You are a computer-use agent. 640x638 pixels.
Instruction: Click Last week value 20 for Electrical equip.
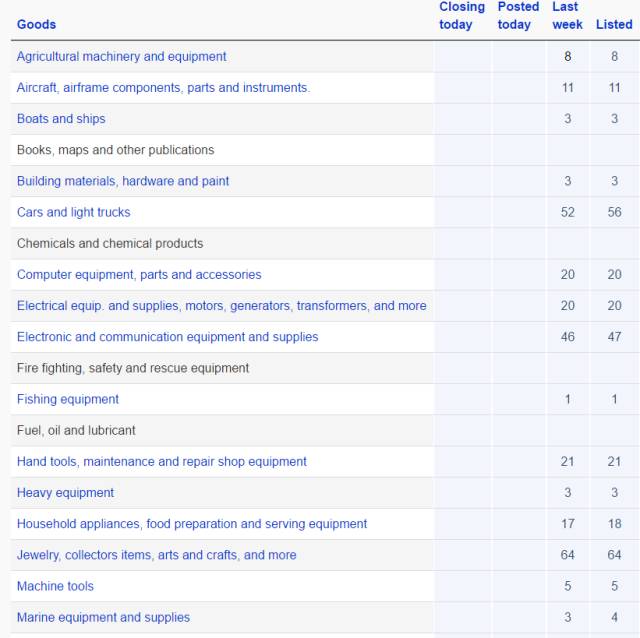coord(567,306)
